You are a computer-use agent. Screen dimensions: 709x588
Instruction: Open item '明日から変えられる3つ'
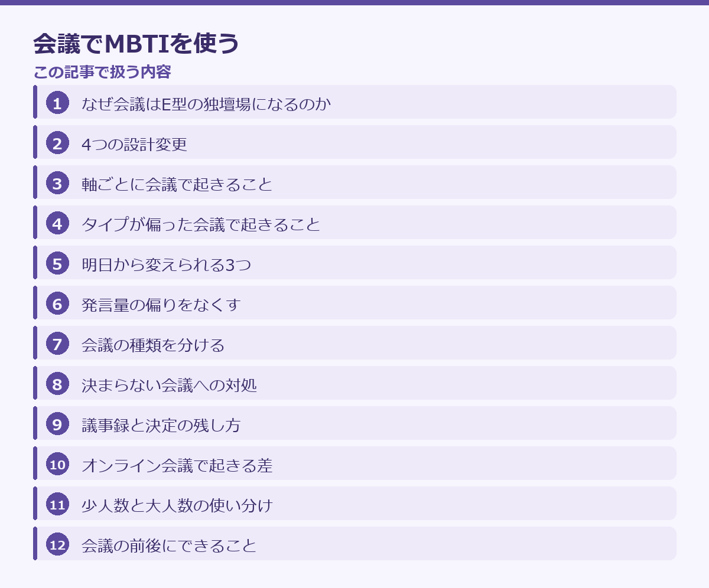(x=354, y=262)
